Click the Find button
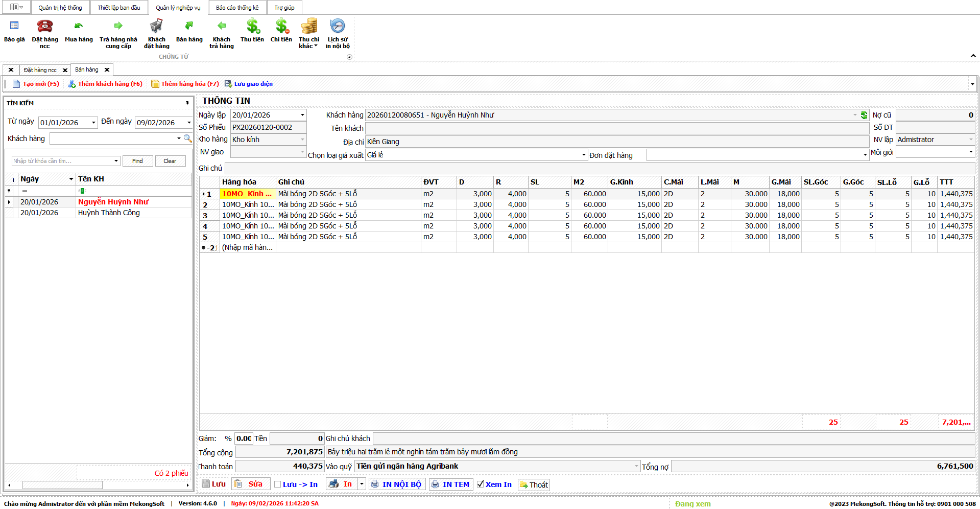Screen dimensions: 980x509 coord(137,161)
